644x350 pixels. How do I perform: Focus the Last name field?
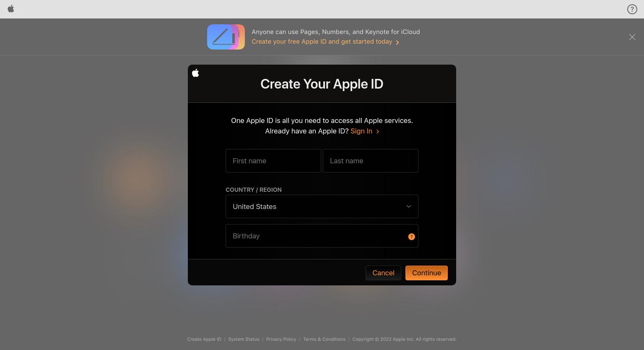[371, 161]
